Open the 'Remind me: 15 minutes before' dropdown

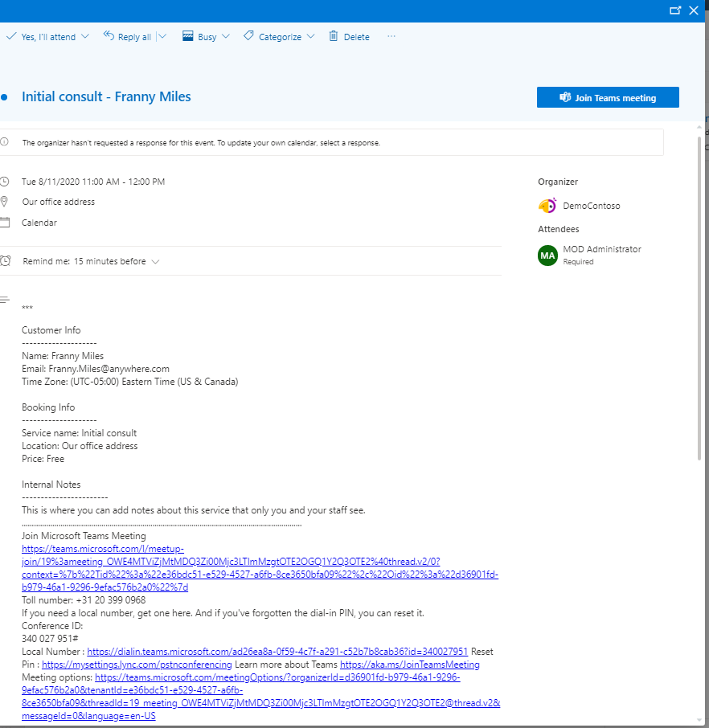tap(91, 261)
